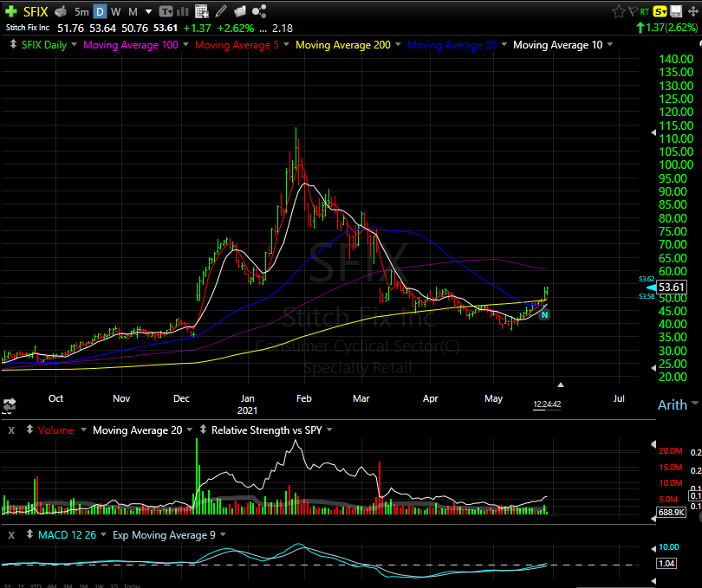Expand the timeframe dropdown arrow after M

149,12
